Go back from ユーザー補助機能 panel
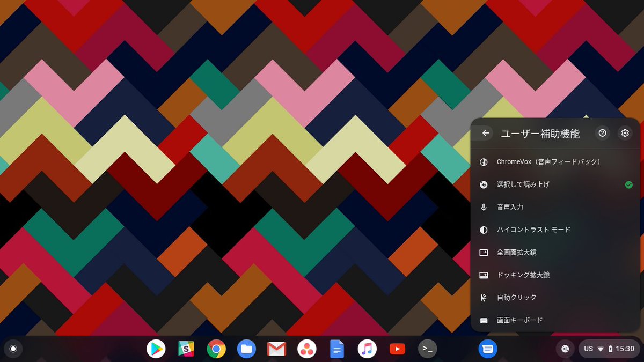 pos(486,133)
